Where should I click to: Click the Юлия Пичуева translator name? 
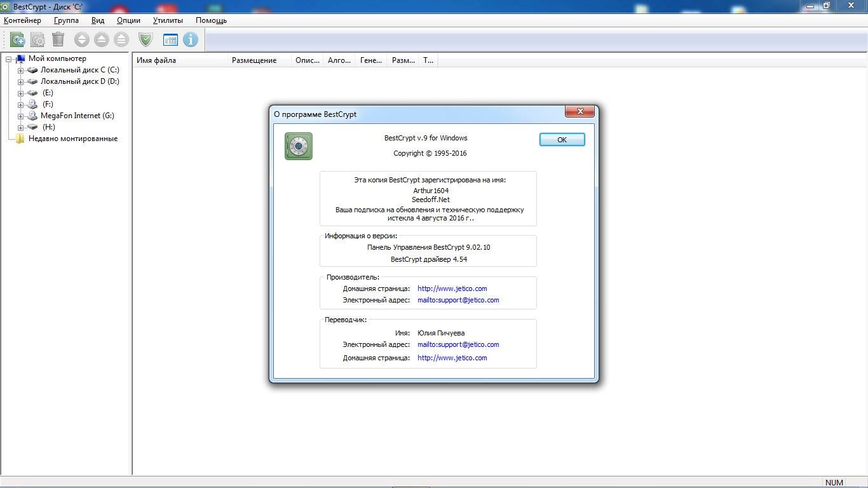click(441, 333)
